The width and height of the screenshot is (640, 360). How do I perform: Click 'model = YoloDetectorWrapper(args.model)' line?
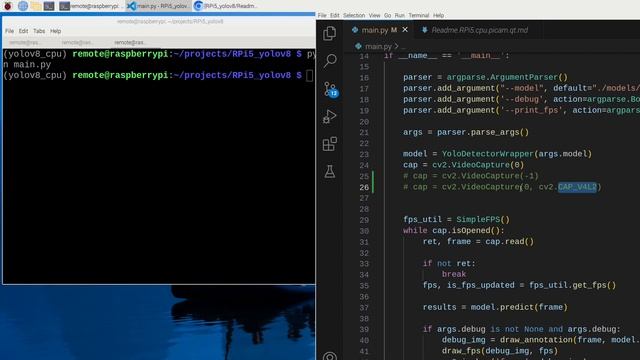pos(497,154)
